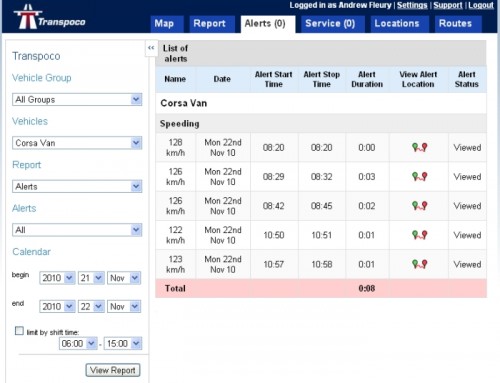Click the Transpoco logo
The height and width of the screenshot is (383, 500).
click(x=49, y=17)
